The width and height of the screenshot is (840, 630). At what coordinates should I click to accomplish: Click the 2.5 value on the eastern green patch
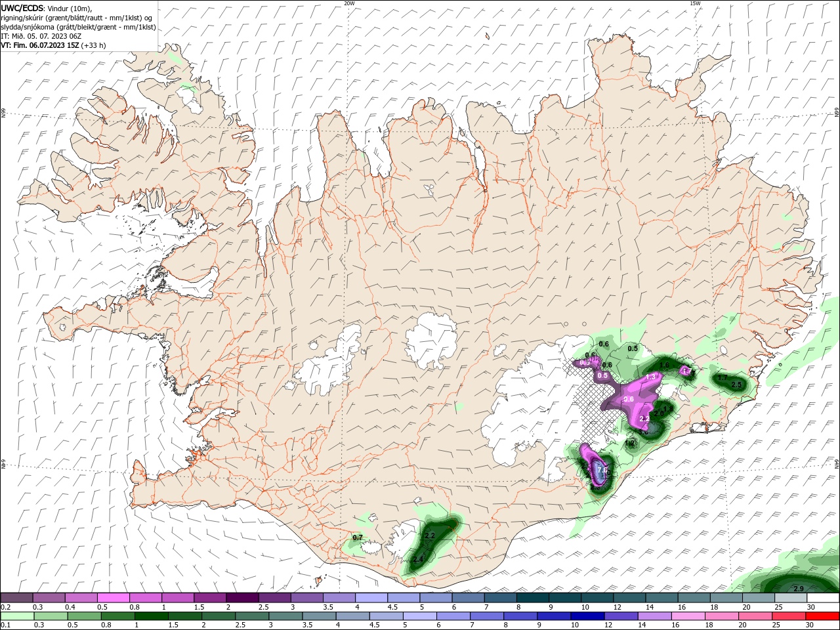coord(736,385)
